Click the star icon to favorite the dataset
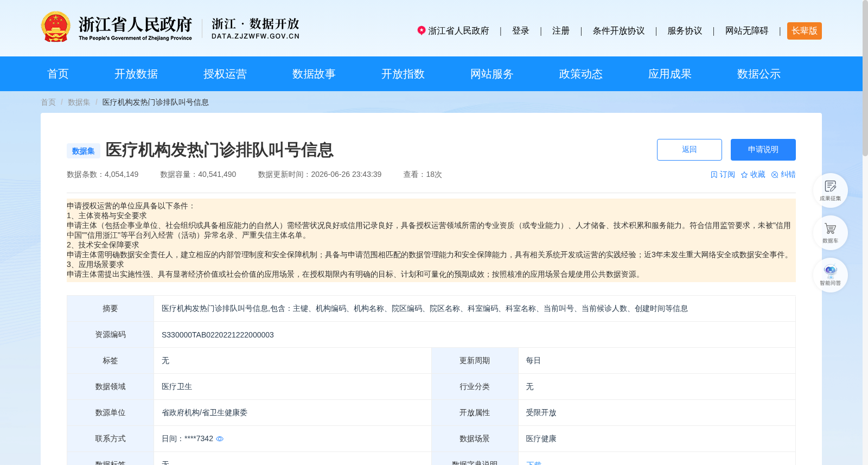This screenshot has height=465, width=868. [x=744, y=175]
